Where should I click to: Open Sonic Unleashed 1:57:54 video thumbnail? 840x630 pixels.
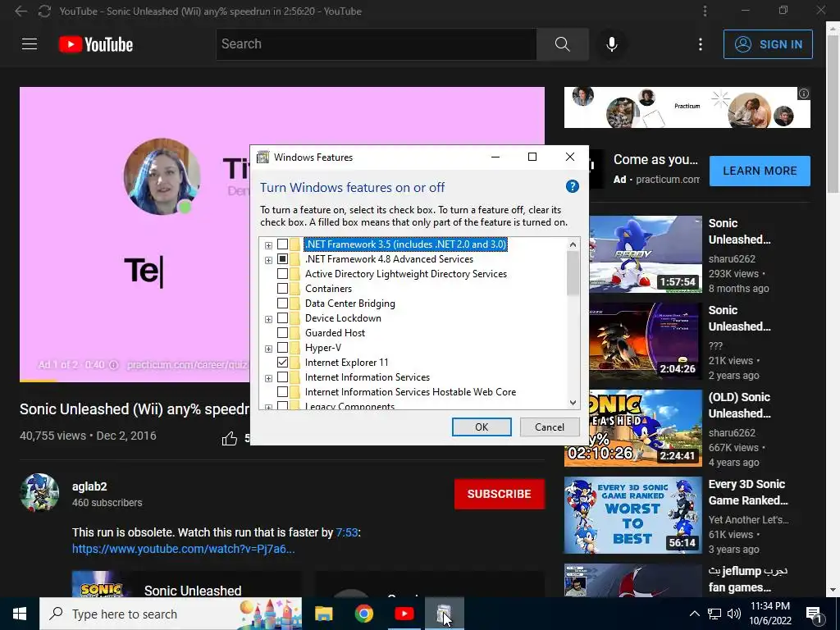[x=646, y=254]
